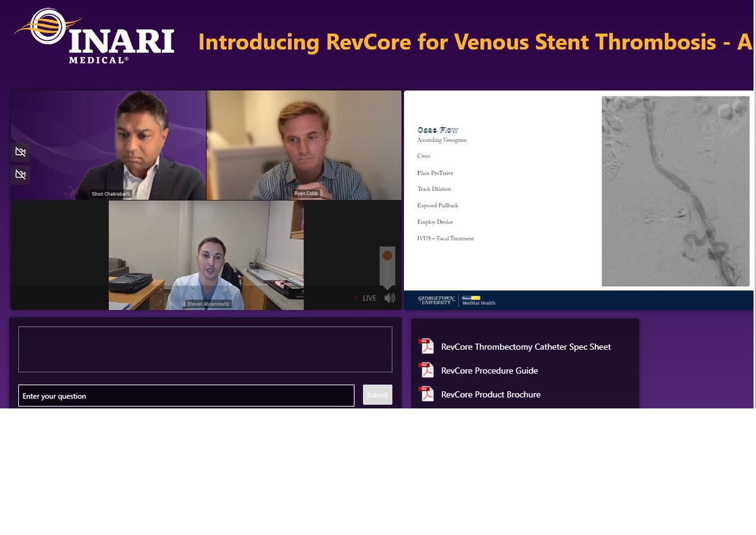Viewport: 756px width, 535px height.
Task: Click 'Place ProTreive' slide text
Action: pyautogui.click(x=435, y=173)
